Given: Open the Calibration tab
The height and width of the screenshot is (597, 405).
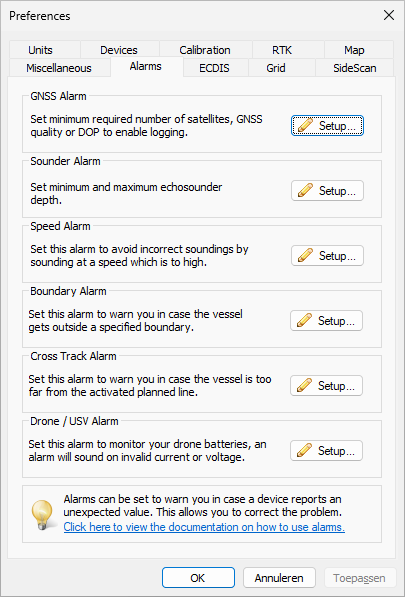Looking at the screenshot, I should (205, 50).
